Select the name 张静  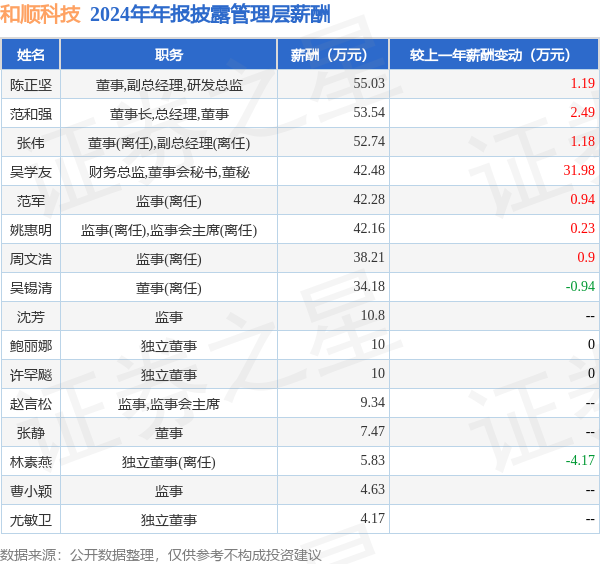[31, 433]
